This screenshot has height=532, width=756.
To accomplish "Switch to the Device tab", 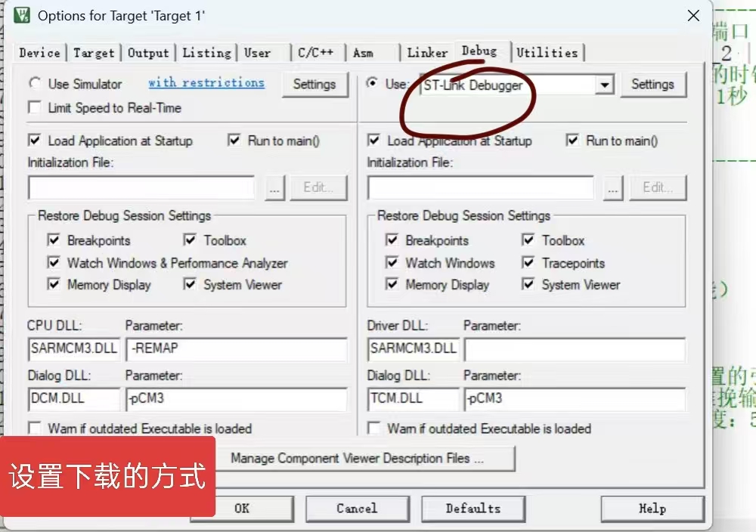I will (39, 53).
